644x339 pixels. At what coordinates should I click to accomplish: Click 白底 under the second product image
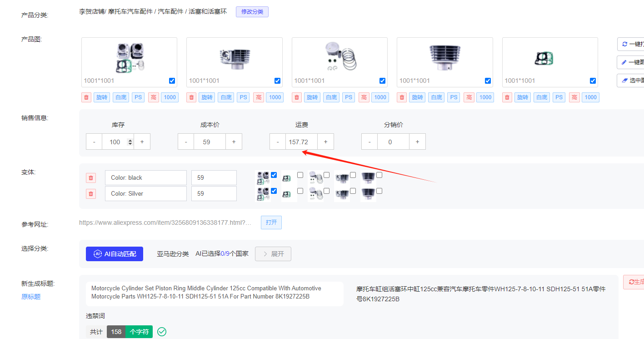226,97
